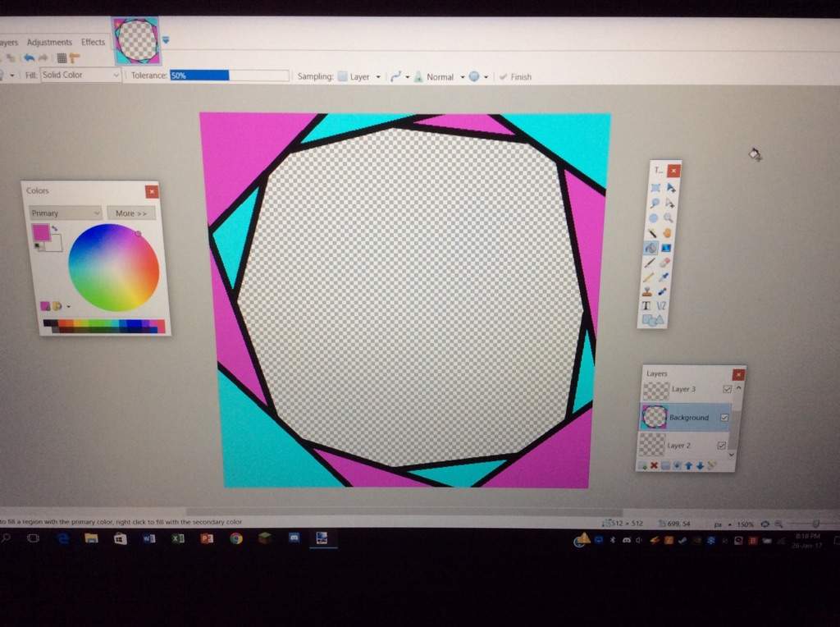Open the palette menu dropdown in Colors window
840x627 pixels.
click(x=69, y=307)
